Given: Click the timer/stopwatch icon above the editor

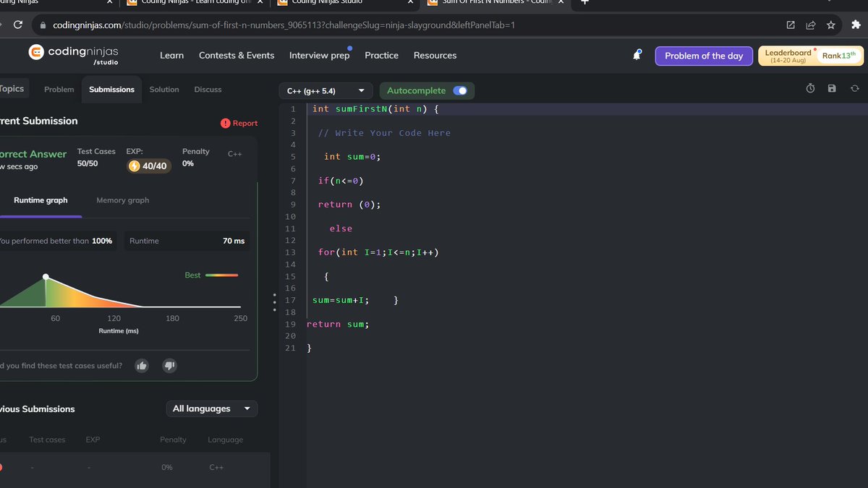Looking at the screenshot, I should click(810, 87).
